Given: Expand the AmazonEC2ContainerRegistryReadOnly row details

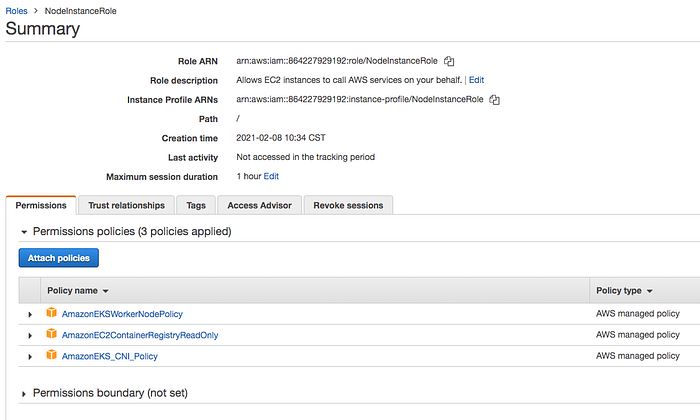Looking at the screenshot, I should tap(30, 335).
